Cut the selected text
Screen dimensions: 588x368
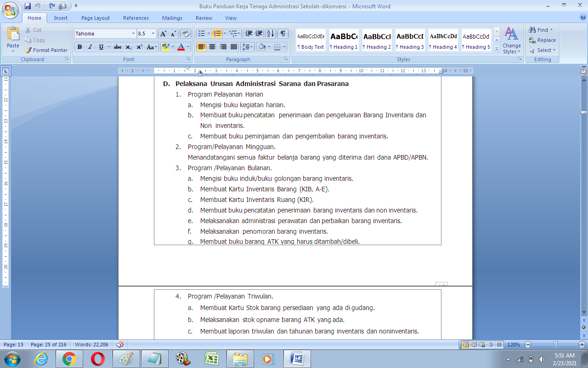pos(33,30)
